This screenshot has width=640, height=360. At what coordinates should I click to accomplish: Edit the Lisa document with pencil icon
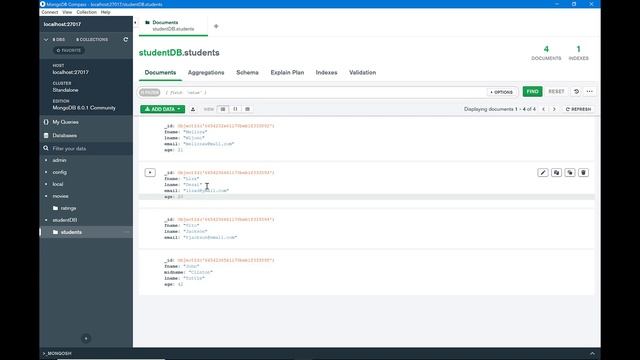pyautogui.click(x=542, y=173)
